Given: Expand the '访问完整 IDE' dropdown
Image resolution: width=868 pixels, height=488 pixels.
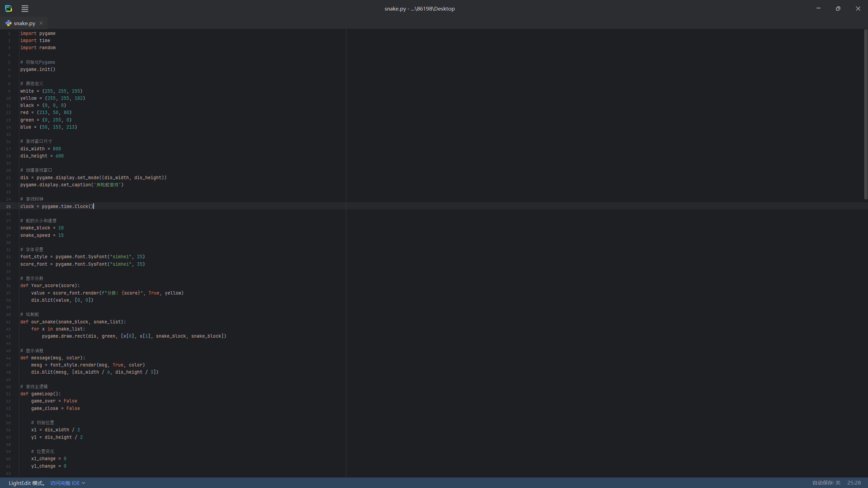Looking at the screenshot, I should coord(65,483).
